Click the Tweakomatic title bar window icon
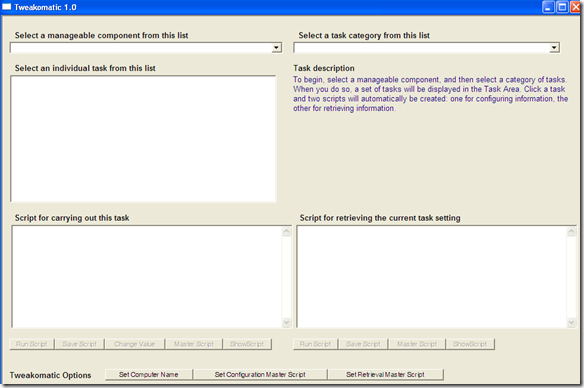 pos(7,7)
